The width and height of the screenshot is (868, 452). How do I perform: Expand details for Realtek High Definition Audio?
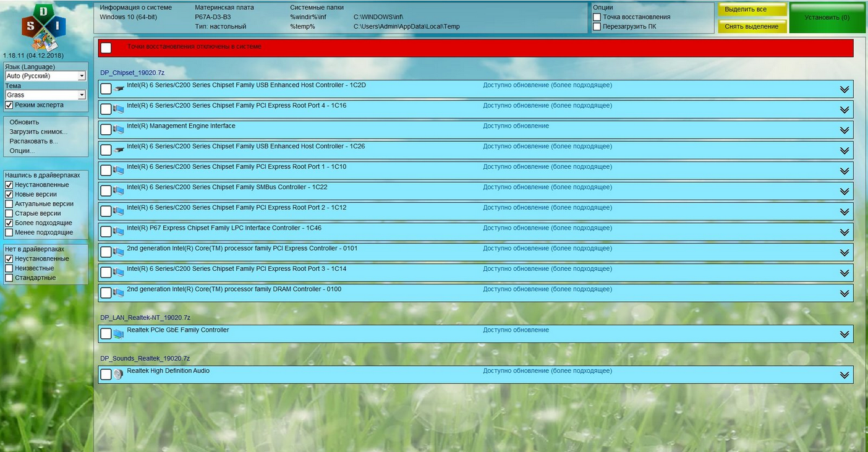(845, 375)
